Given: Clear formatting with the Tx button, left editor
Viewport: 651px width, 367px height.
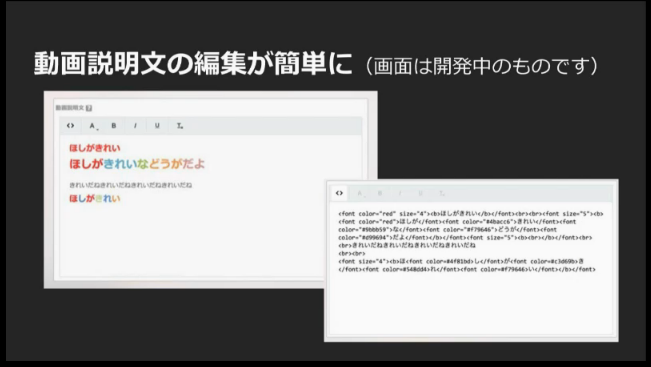Looking at the screenshot, I should [x=179, y=126].
